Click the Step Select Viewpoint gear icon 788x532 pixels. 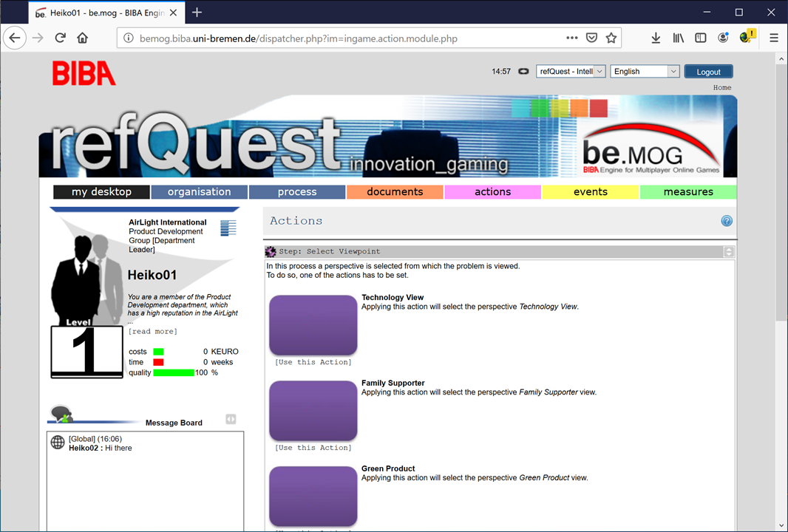pyautogui.click(x=271, y=251)
